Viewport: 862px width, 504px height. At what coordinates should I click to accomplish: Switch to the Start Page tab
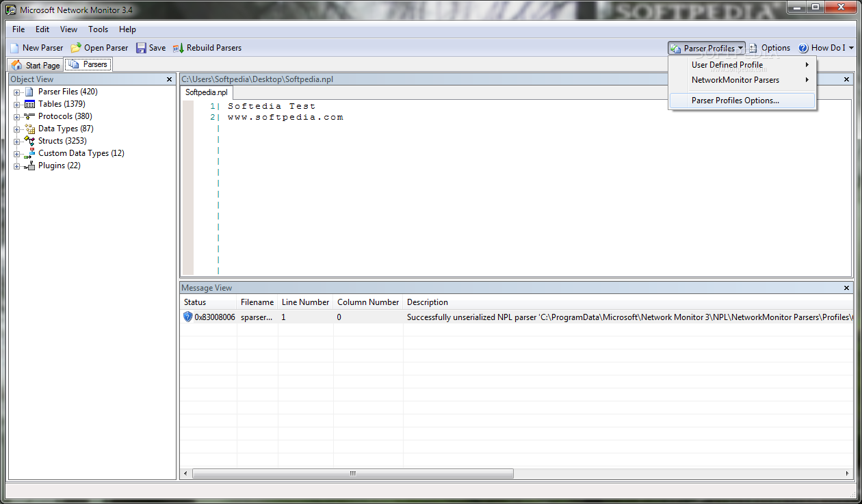[x=36, y=65]
